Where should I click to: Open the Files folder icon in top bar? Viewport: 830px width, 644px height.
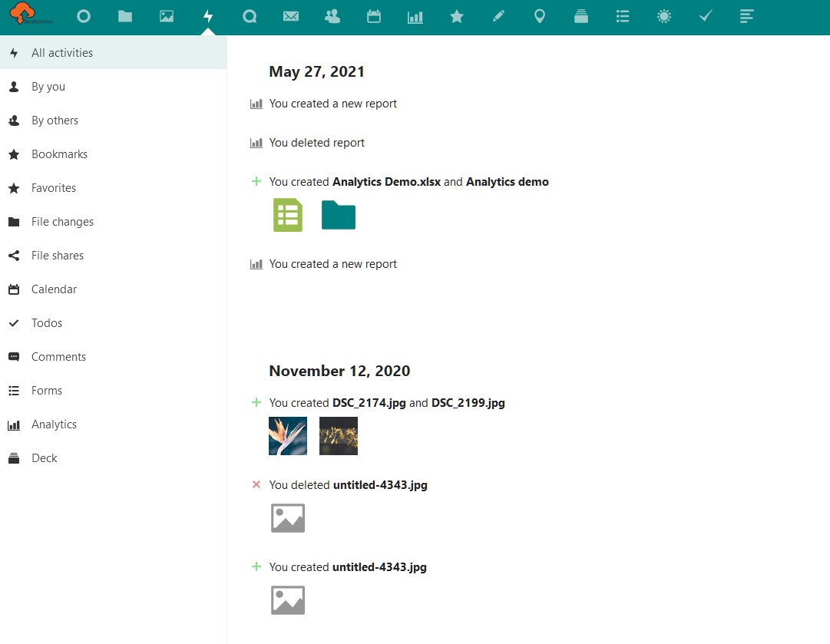pyautogui.click(x=125, y=16)
